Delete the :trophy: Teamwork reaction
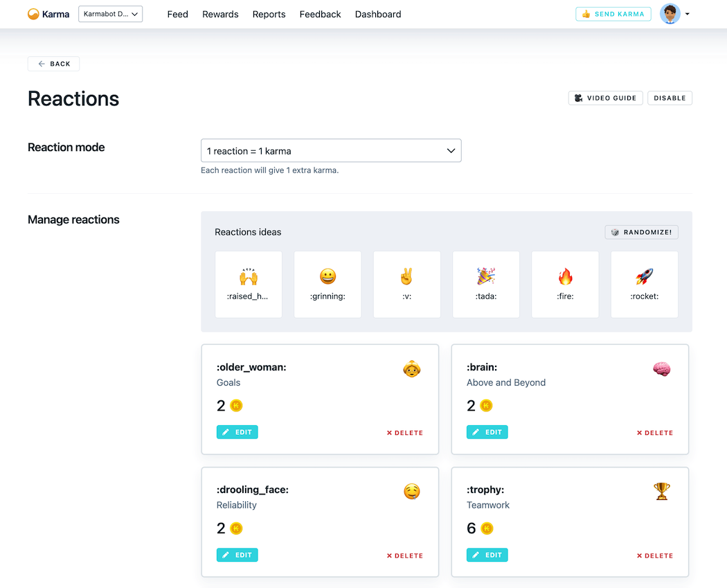This screenshot has width=727, height=588. click(654, 555)
